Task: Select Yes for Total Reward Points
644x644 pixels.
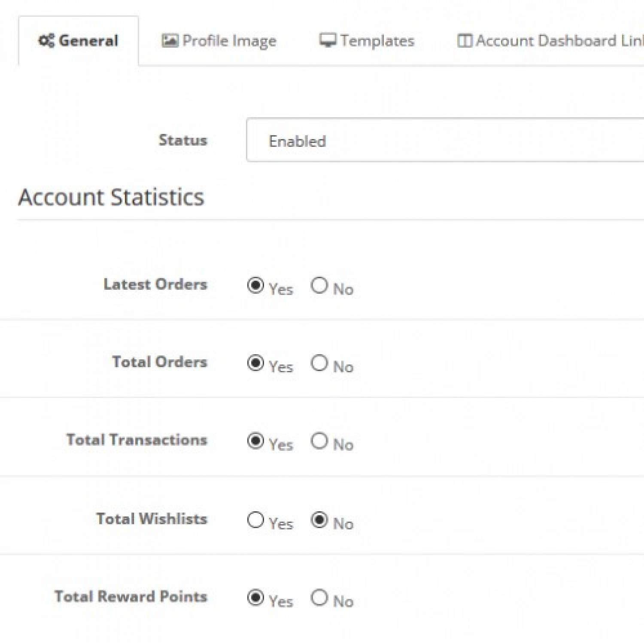Action: tap(255, 598)
